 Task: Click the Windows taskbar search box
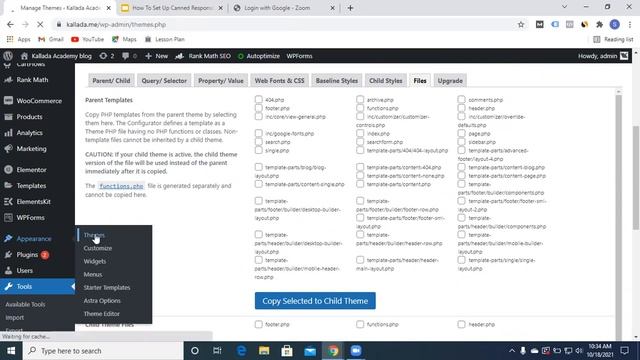pos(102,351)
